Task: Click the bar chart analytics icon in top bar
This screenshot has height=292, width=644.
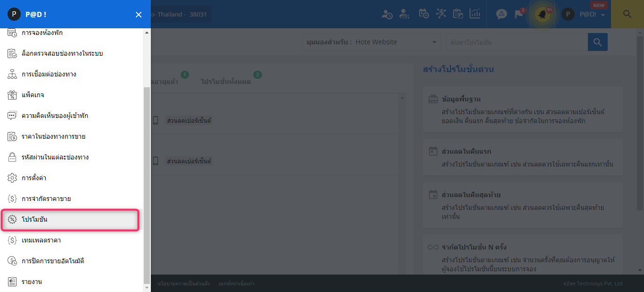Action: pyautogui.click(x=475, y=14)
